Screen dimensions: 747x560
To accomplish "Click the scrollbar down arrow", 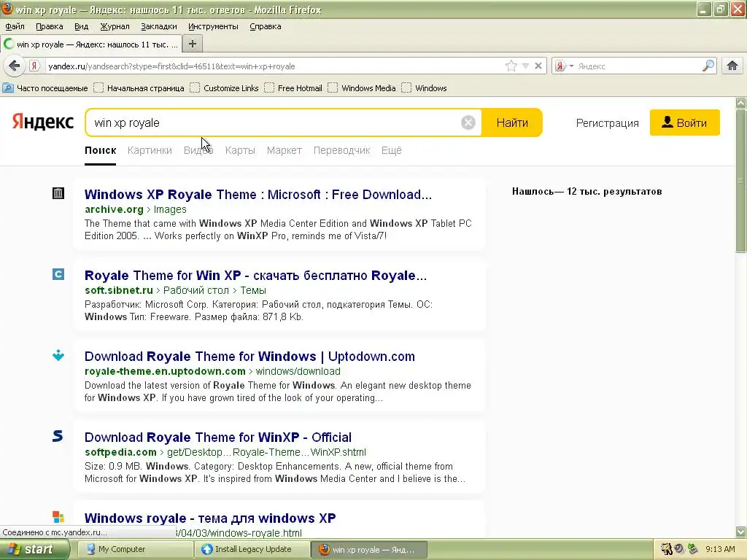I will pyautogui.click(x=741, y=532).
